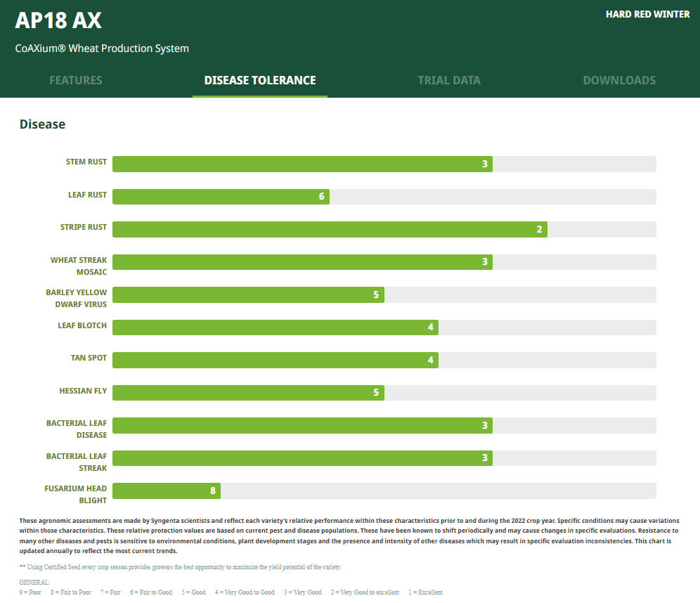Screen dimensions: 700x603
Task: Click the '4 = Very Good to Good' legend entry
Action: (x=245, y=592)
